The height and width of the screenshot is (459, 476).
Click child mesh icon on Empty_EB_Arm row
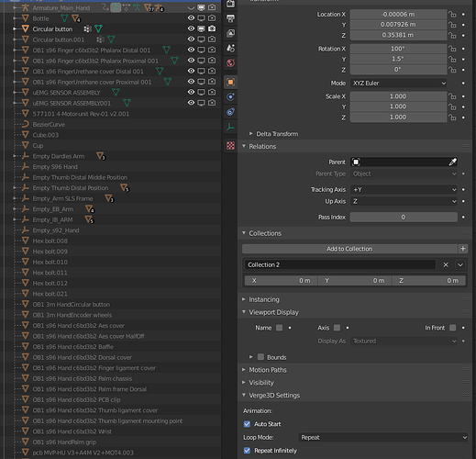click(90, 209)
